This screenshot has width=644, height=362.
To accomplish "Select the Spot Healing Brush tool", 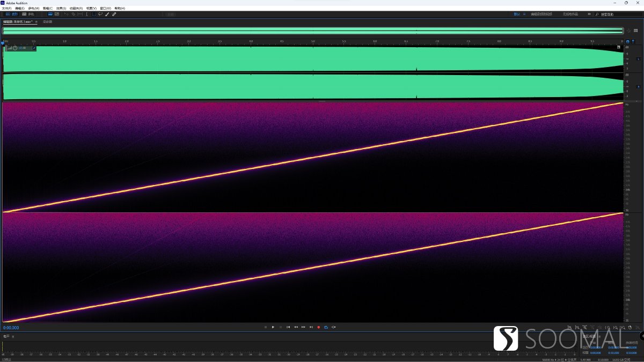I will click(x=114, y=14).
